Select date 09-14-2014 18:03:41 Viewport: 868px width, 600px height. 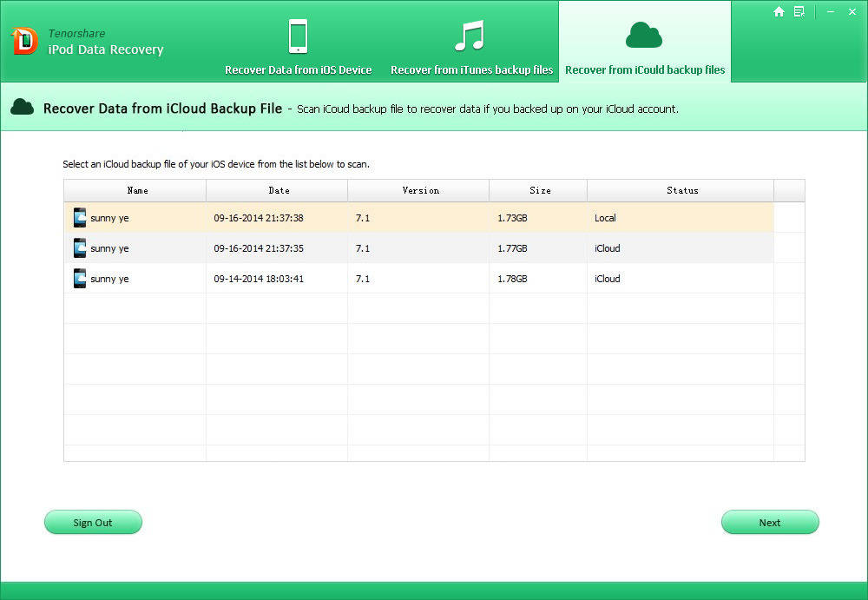[259, 279]
